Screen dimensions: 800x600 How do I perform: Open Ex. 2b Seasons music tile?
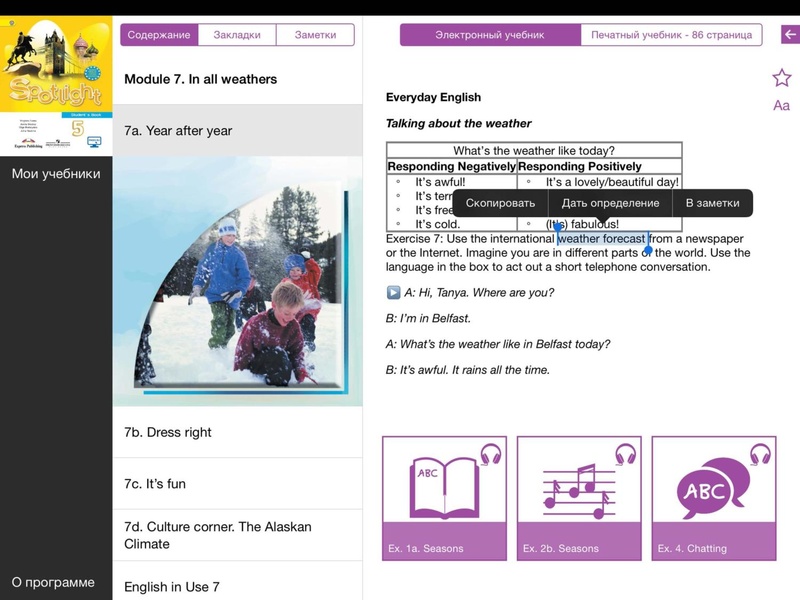[579, 498]
